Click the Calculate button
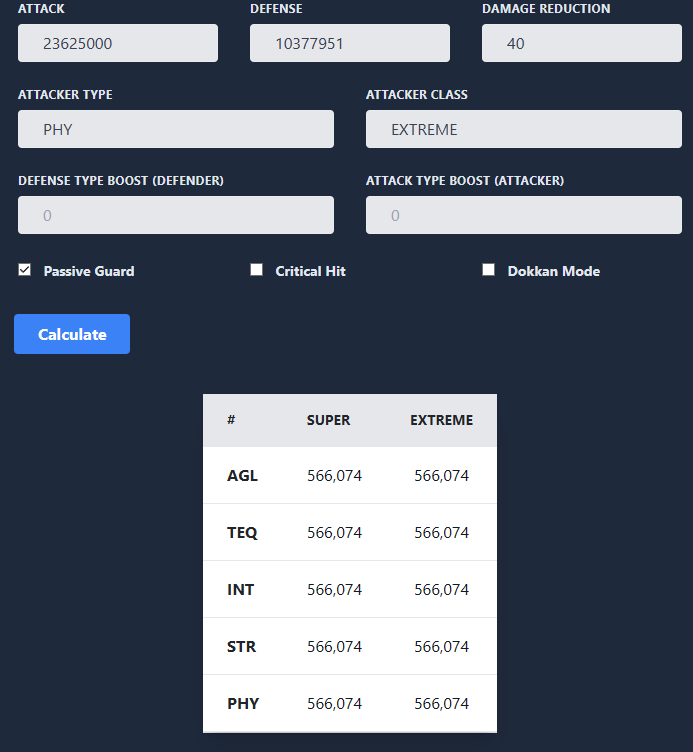 (x=72, y=334)
